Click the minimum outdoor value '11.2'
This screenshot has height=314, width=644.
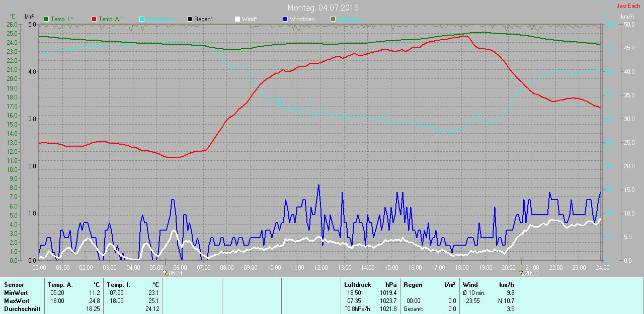94,293
